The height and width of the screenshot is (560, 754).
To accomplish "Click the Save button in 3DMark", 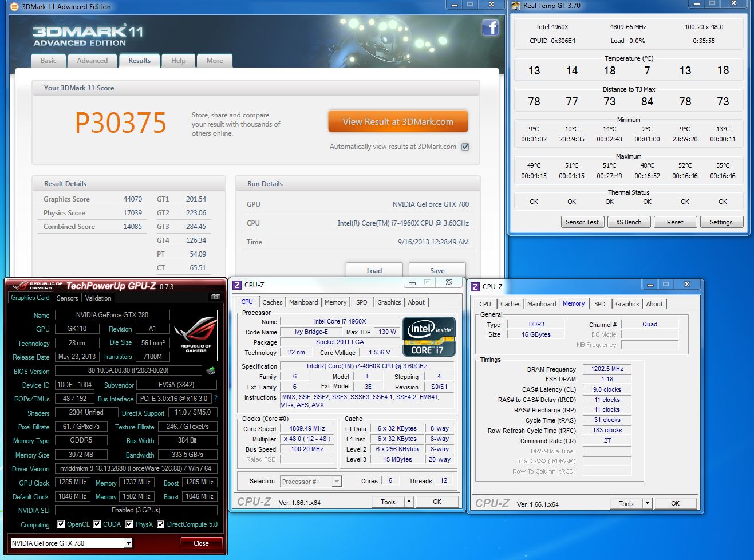I will point(437,270).
